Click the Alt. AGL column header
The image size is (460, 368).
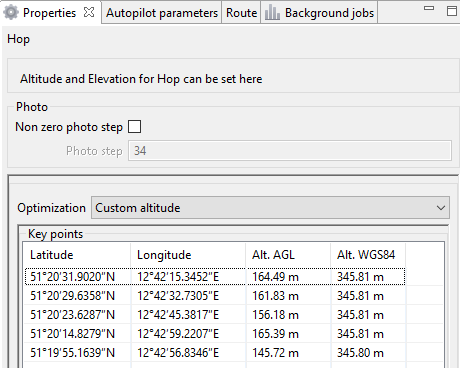[288, 255]
